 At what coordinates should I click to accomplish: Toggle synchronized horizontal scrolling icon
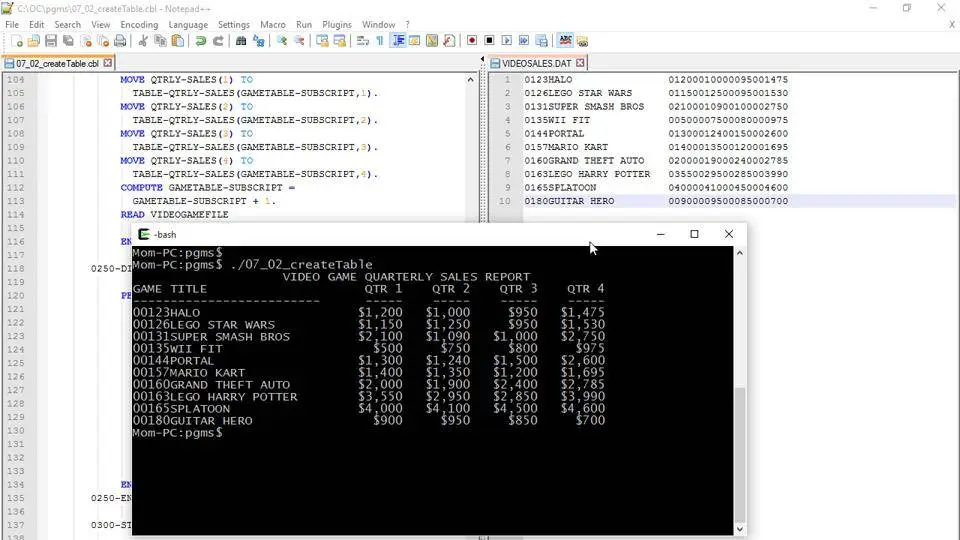tap(339, 41)
